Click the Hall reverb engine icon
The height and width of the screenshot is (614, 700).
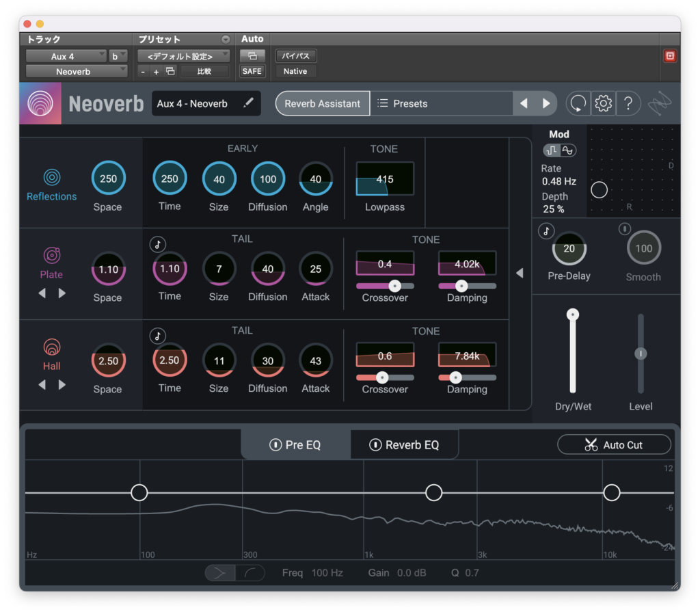[52, 347]
